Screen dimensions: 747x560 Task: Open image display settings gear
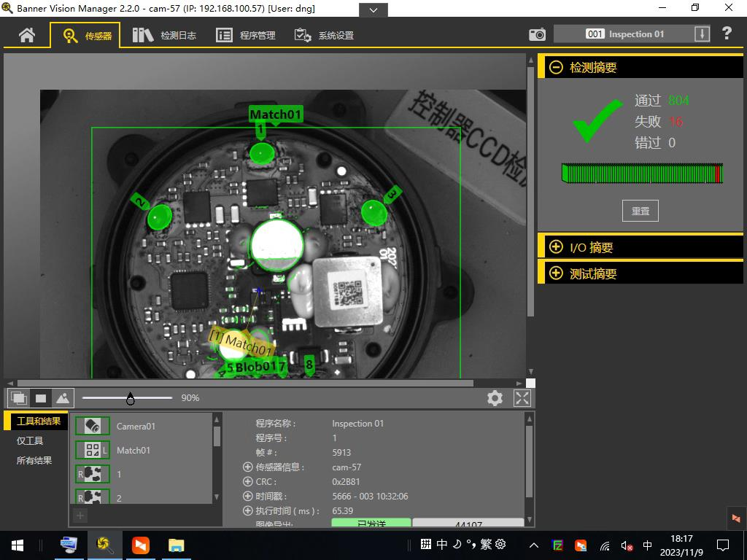(495, 398)
